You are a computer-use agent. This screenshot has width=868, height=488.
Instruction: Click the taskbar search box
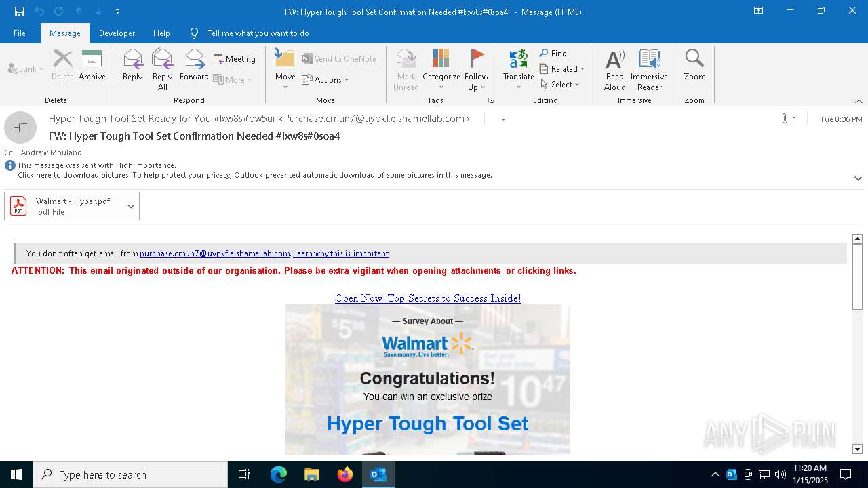[x=130, y=474]
